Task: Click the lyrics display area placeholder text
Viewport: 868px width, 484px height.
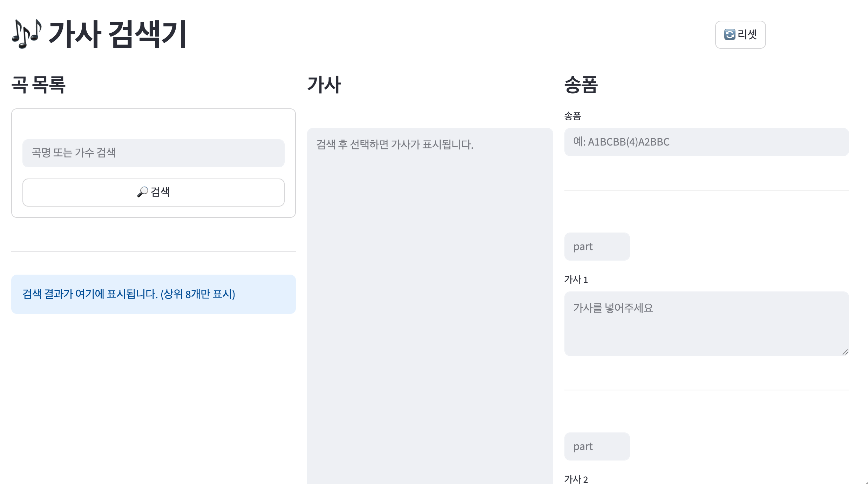Action: (x=395, y=144)
